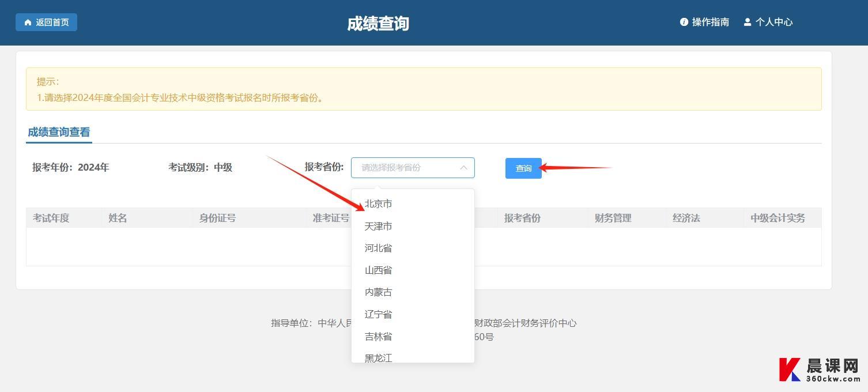Click the 考试级别: 中级 label
This screenshot has width=868, height=392.
point(200,168)
